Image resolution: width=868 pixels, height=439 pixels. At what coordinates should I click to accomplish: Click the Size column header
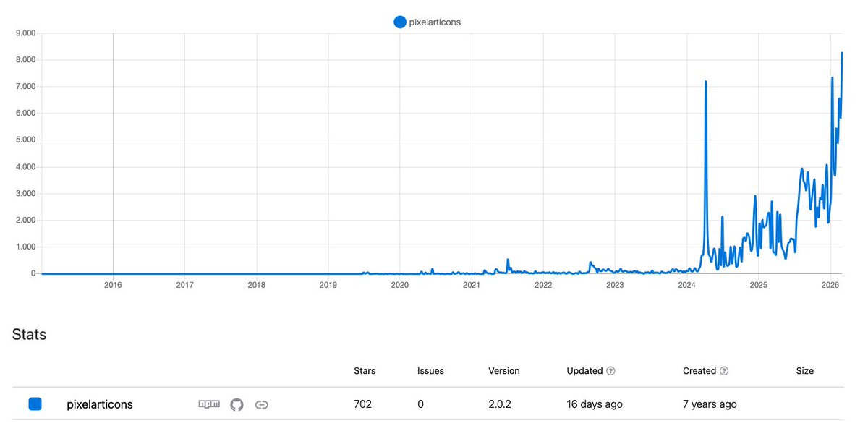click(x=805, y=371)
